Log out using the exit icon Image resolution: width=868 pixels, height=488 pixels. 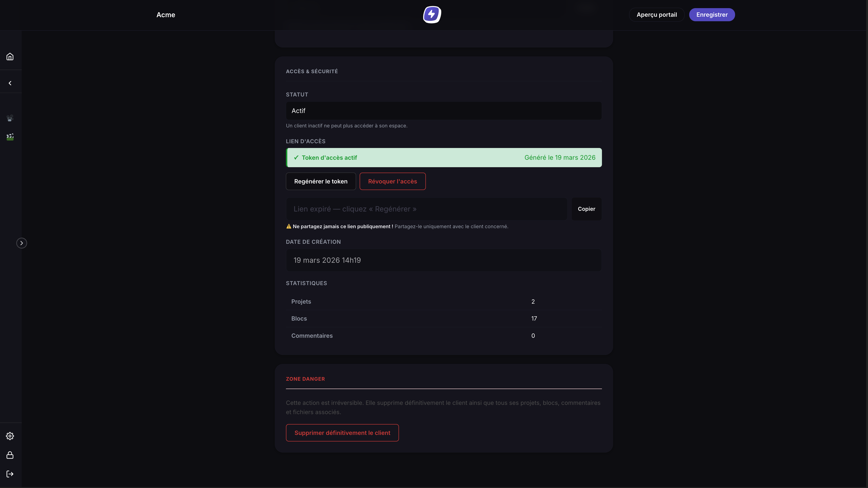pos(10,474)
